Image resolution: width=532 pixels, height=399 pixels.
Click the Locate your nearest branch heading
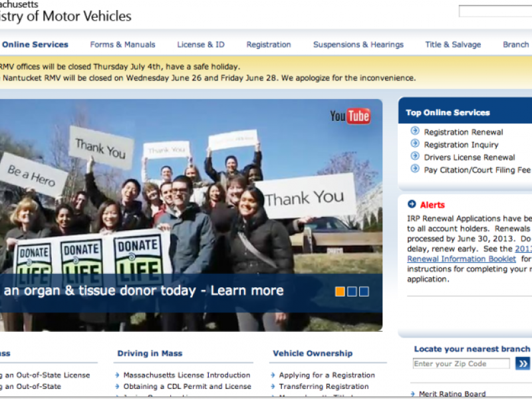pyautogui.click(x=472, y=349)
